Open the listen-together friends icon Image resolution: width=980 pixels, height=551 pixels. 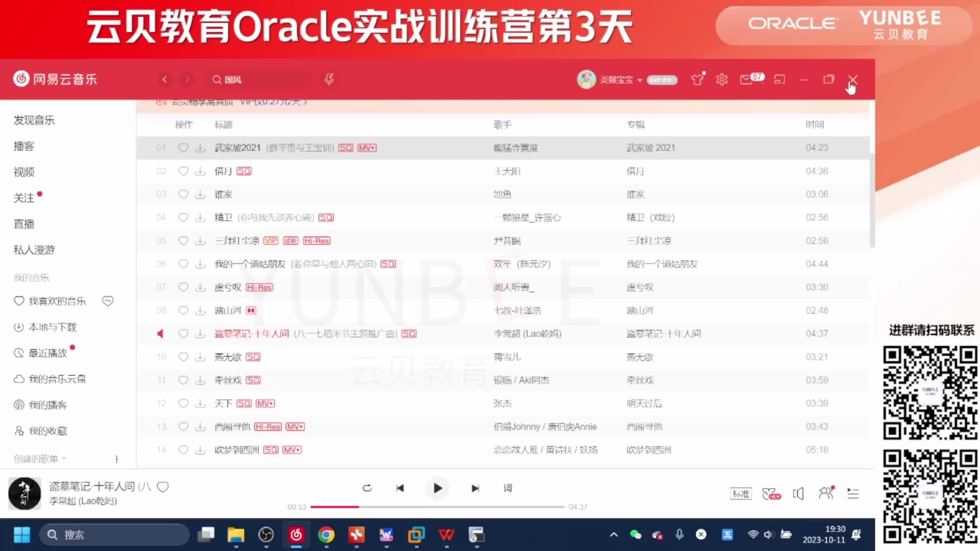point(826,493)
